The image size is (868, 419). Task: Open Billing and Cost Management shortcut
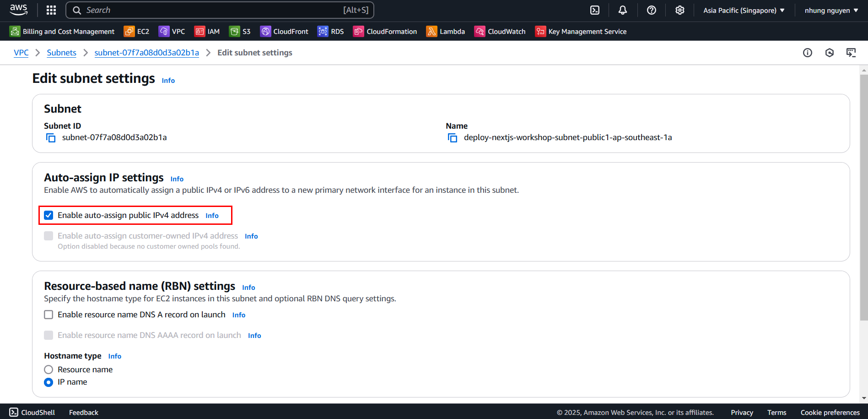(62, 31)
